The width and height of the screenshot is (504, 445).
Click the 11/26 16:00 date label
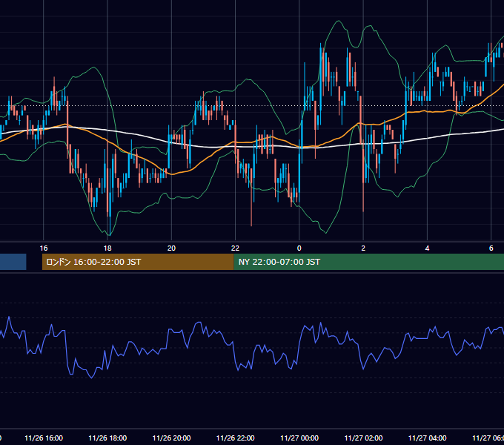[x=44, y=438]
